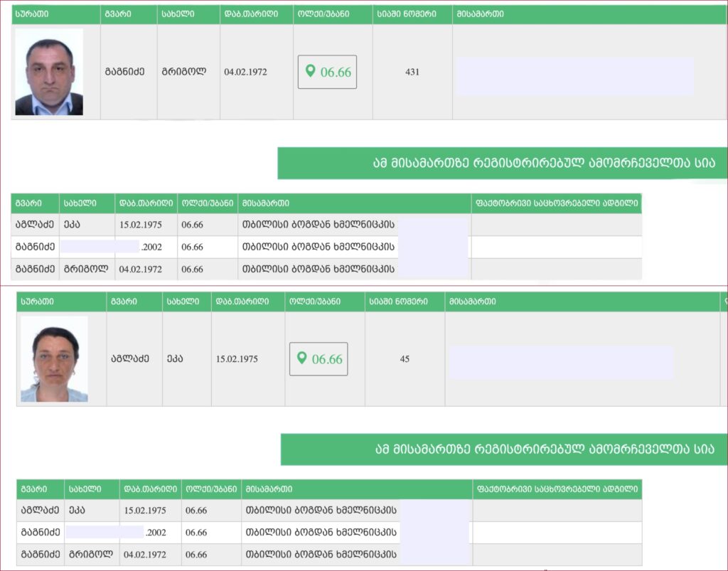
Task: Select the გაგნიძე გრიგოლ row in the table under record 45
Action: [329, 554]
